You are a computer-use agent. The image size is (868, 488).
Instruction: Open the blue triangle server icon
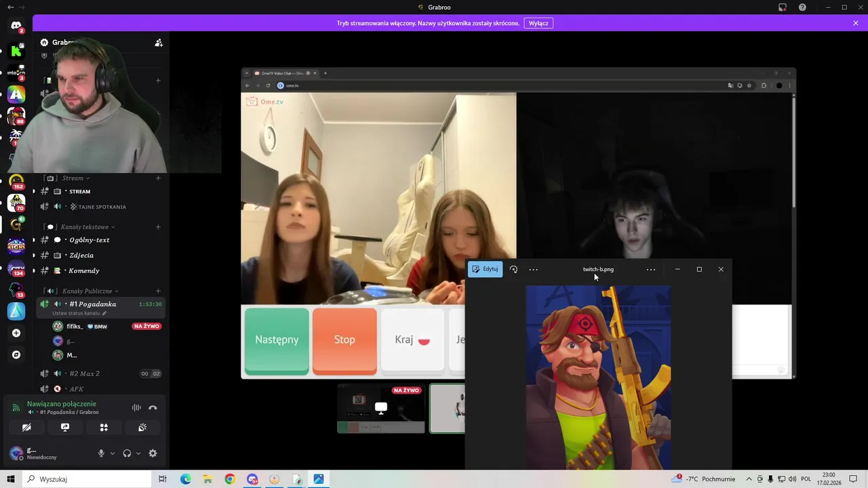(x=16, y=311)
